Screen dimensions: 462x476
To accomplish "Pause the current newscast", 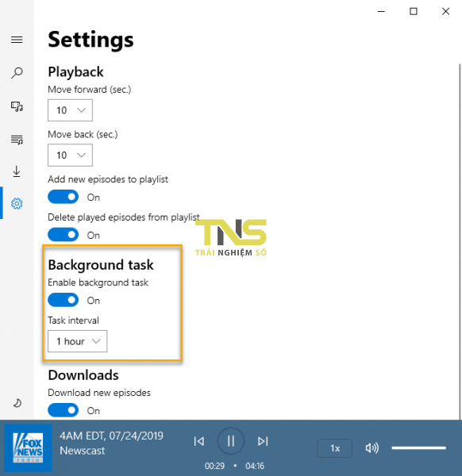I will [231, 441].
